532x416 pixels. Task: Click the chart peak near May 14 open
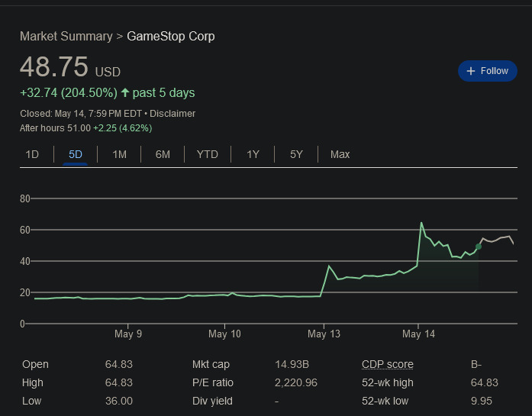(x=421, y=223)
